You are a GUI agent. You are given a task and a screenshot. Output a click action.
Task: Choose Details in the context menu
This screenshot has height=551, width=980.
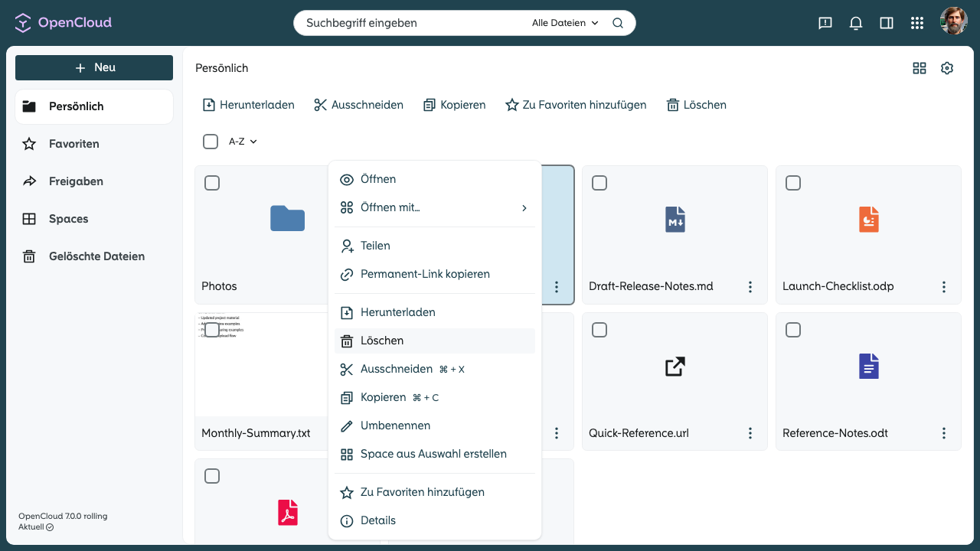(x=435, y=520)
